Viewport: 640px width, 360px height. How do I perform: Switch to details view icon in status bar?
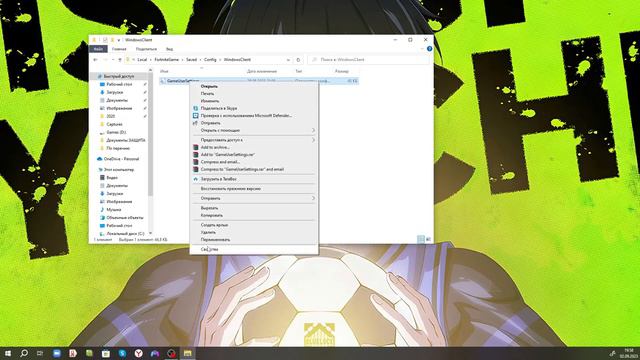(x=421, y=239)
